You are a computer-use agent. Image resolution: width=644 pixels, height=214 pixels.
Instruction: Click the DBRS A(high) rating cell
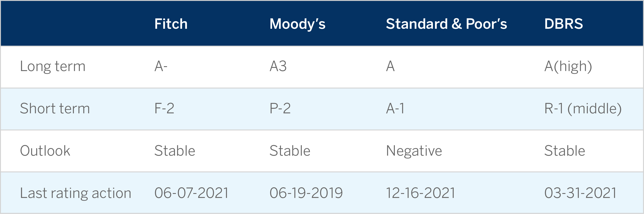click(568, 67)
